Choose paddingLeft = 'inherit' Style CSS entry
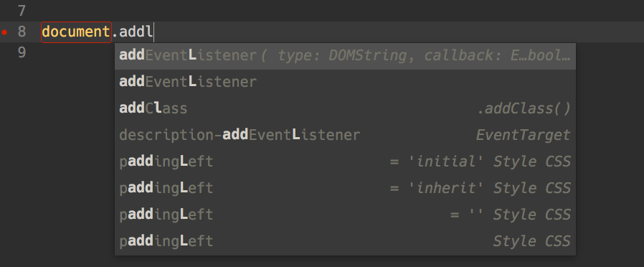Image resolution: width=644 pixels, height=267 pixels. click(345, 188)
